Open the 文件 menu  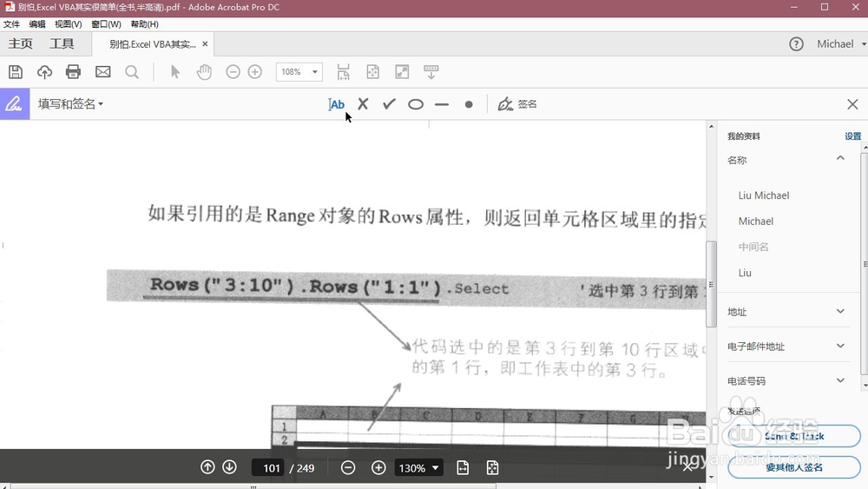pyautogui.click(x=11, y=24)
